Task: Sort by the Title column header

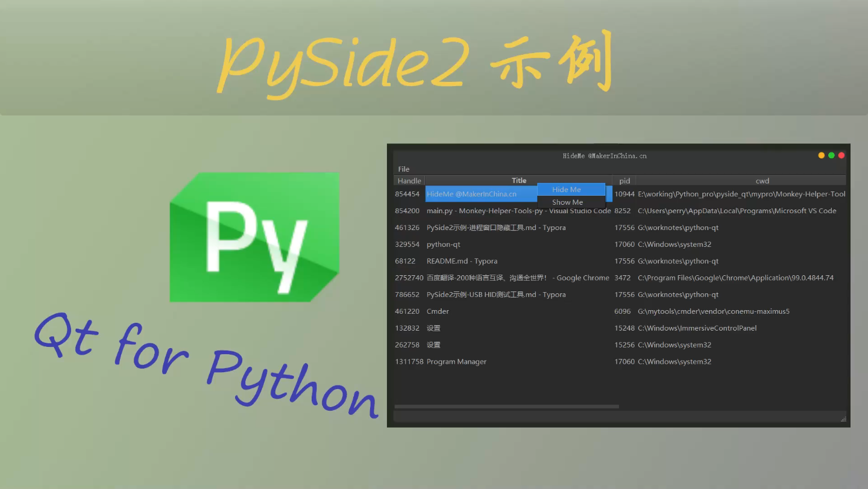Action: coord(518,181)
